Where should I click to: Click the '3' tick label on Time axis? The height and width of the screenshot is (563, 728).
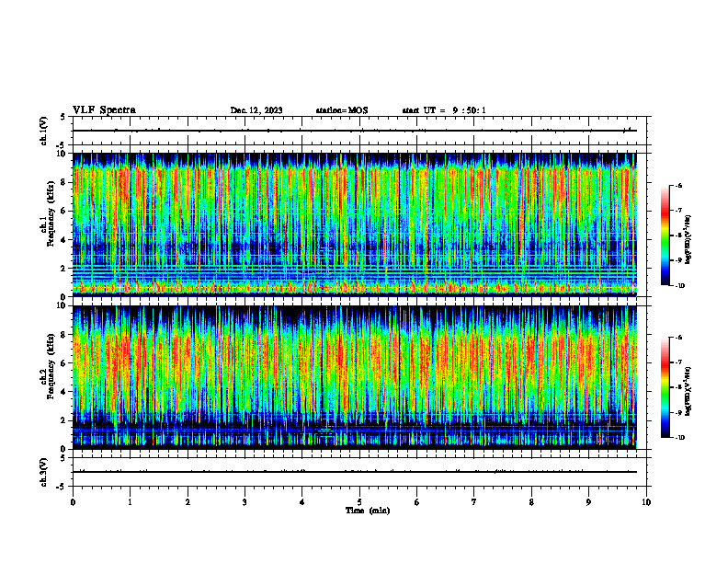pyautogui.click(x=245, y=502)
